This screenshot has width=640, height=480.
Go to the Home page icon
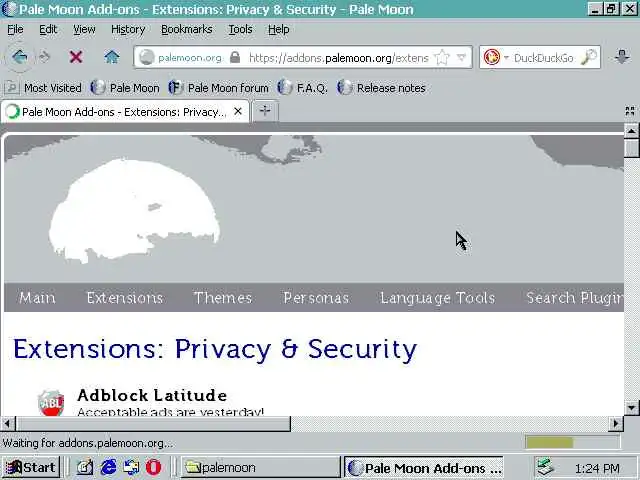(111, 57)
